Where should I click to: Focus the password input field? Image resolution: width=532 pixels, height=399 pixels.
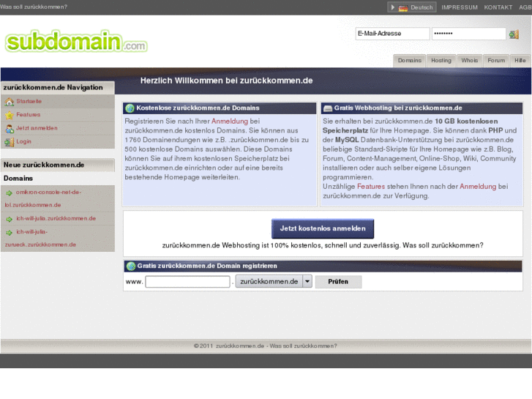[468, 34]
